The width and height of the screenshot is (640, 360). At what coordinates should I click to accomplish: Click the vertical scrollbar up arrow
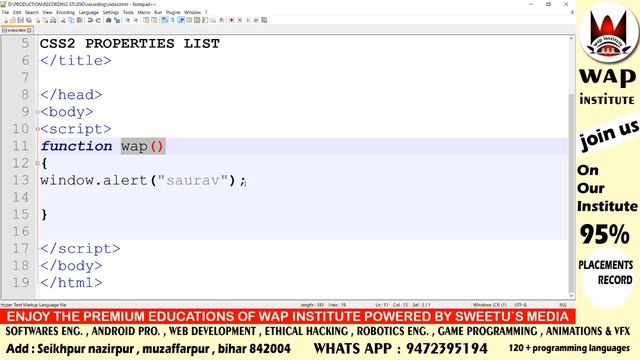pos(571,38)
